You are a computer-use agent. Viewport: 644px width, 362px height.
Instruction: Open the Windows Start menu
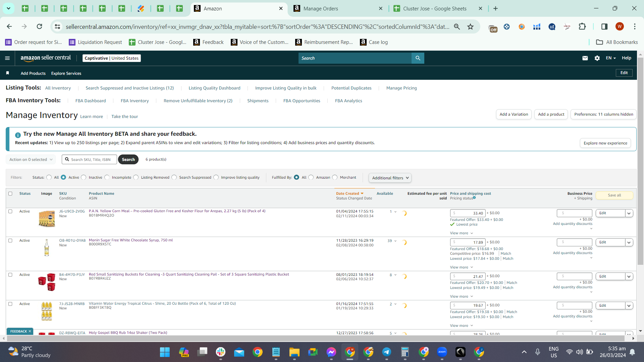click(165, 352)
